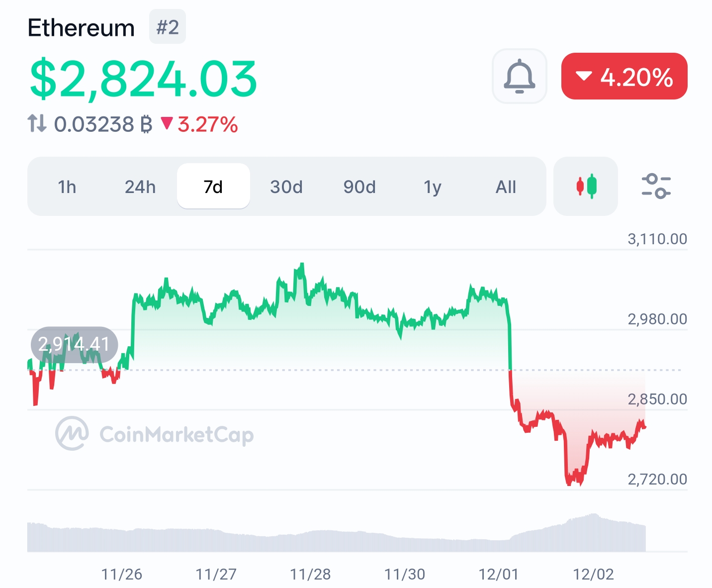Tap the volume bars near 12/02
The image size is (712, 588).
pos(593,532)
